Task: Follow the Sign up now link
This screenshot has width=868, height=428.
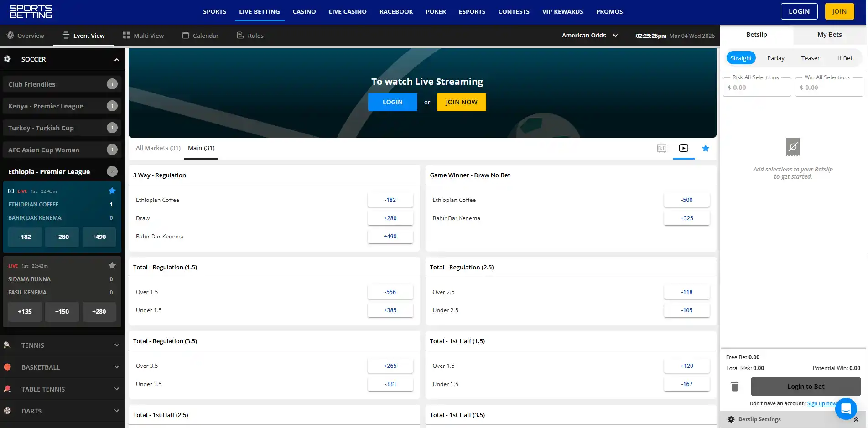Action: pos(821,403)
